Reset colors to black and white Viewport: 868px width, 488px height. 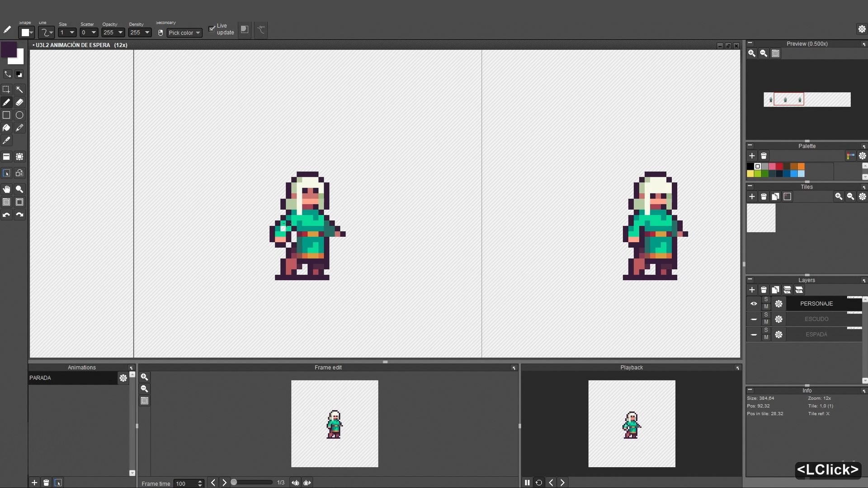(x=19, y=74)
